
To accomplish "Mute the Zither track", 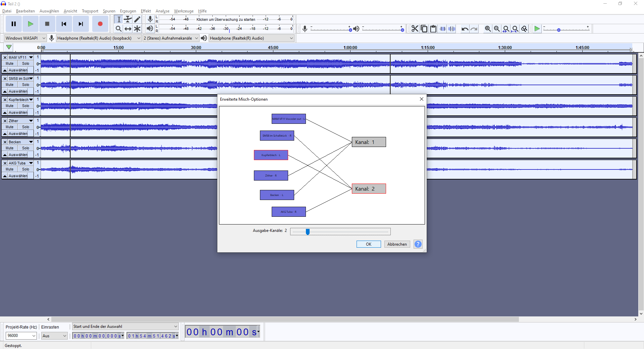I will 10,127.
